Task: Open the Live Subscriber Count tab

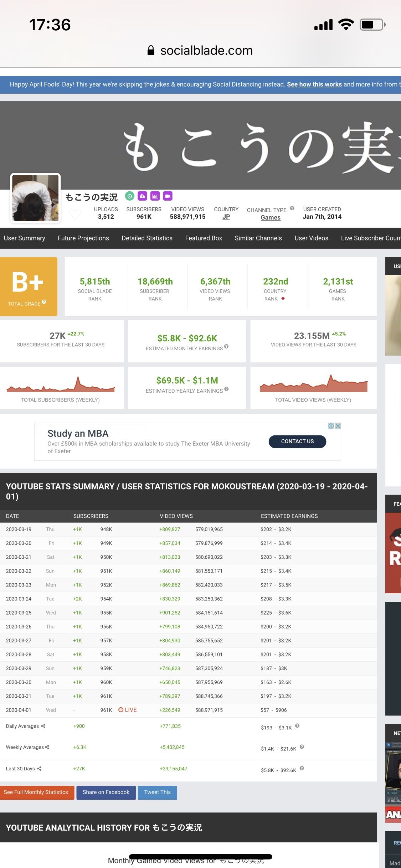Action: 371,238
